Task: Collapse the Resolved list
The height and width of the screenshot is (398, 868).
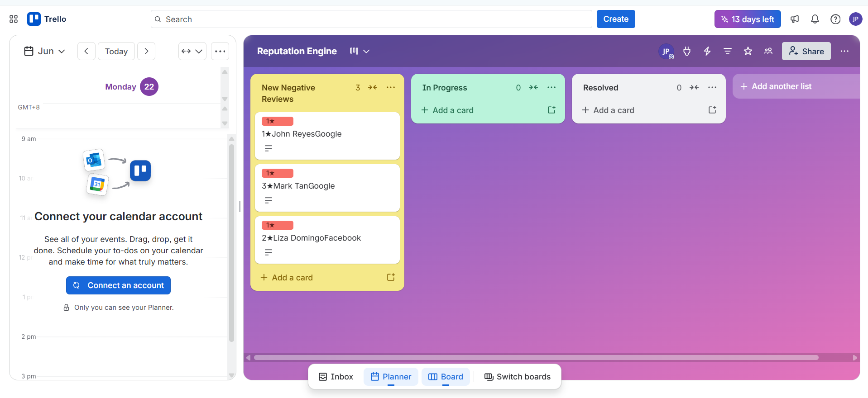Action: [x=694, y=87]
